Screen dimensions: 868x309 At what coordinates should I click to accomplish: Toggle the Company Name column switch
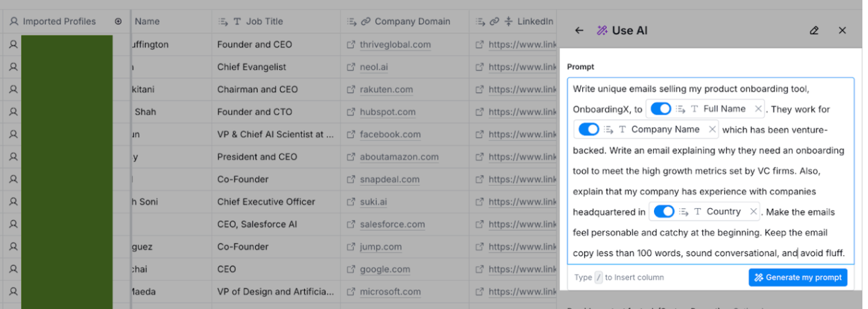pos(589,130)
